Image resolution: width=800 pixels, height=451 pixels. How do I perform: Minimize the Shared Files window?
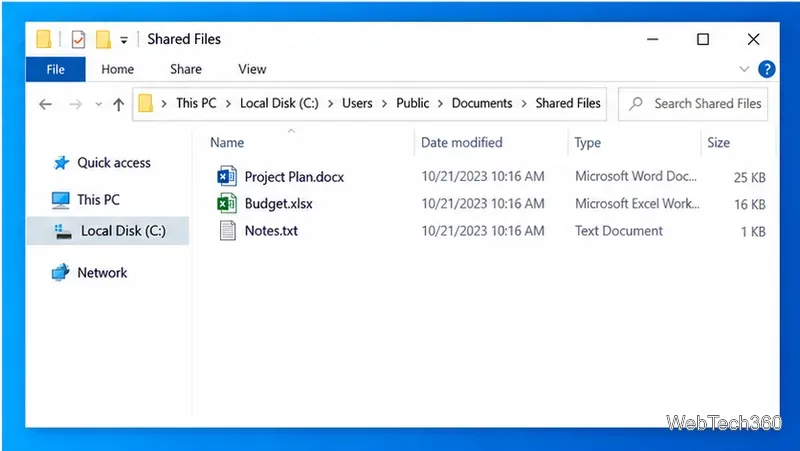pyautogui.click(x=653, y=39)
